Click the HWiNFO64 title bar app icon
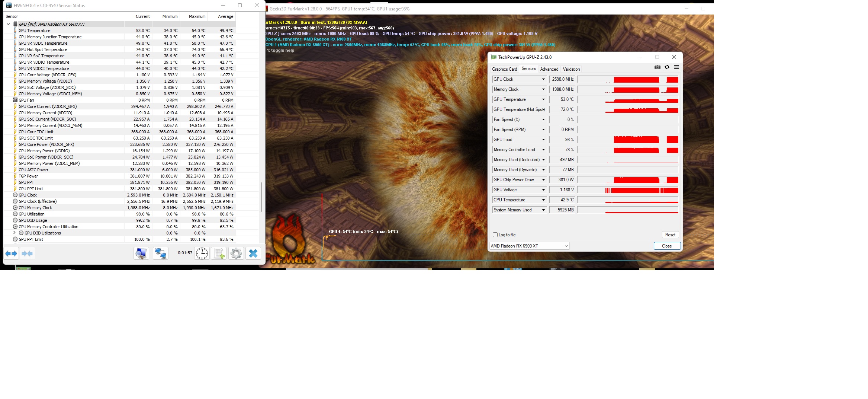868x399 pixels. (9, 5)
